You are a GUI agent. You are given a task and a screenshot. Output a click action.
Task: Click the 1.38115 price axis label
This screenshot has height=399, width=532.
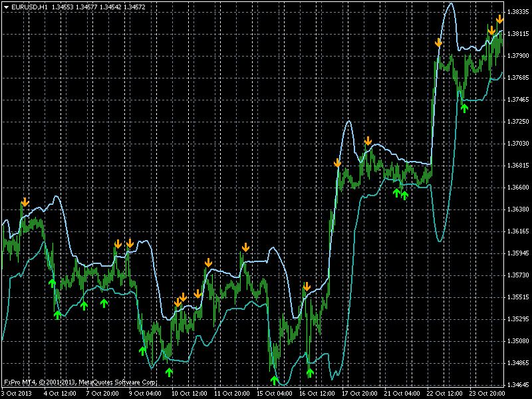click(x=518, y=34)
